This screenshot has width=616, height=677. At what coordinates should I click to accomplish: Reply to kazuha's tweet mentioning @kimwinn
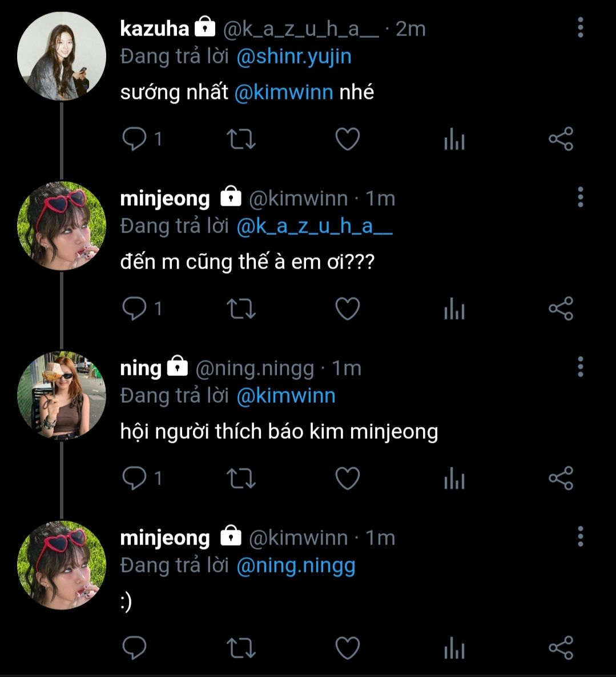click(135, 139)
